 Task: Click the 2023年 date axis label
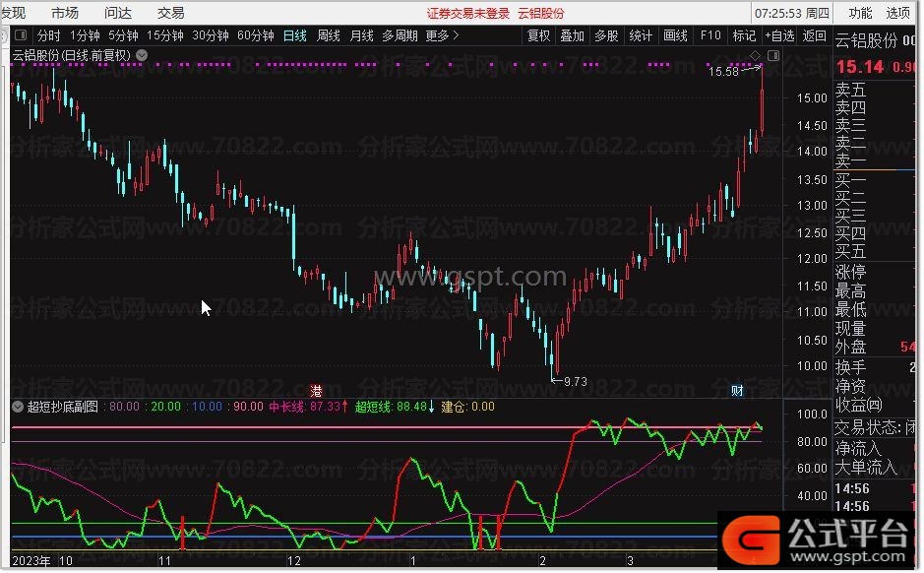click(x=31, y=560)
